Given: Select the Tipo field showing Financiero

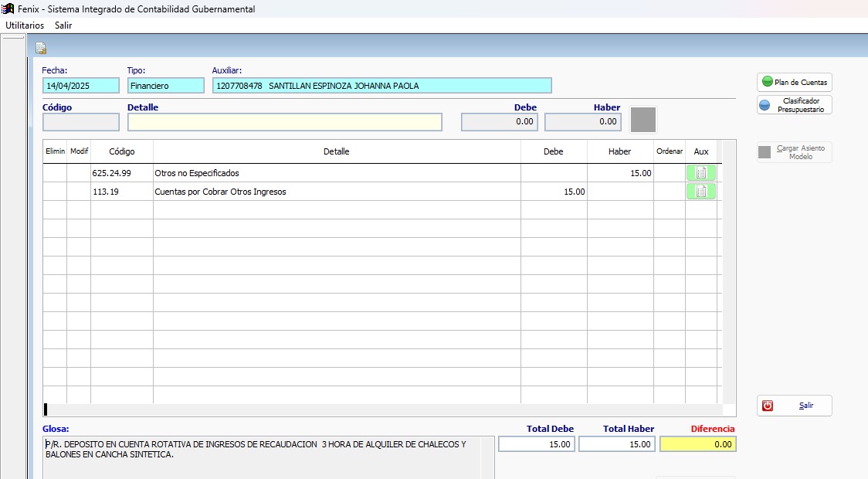Looking at the screenshot, I should point(165,86).
